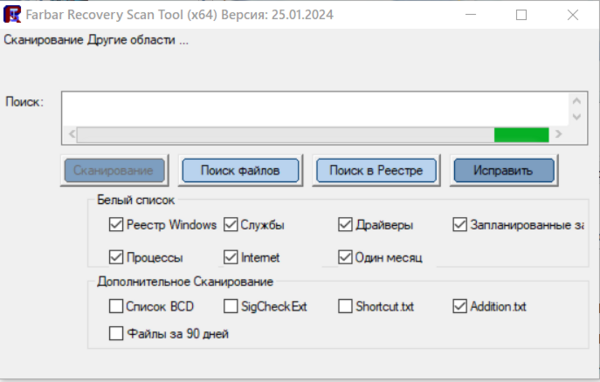Click the disabled Сканирование button
This screenshot has width=600, height=382.
114,170
